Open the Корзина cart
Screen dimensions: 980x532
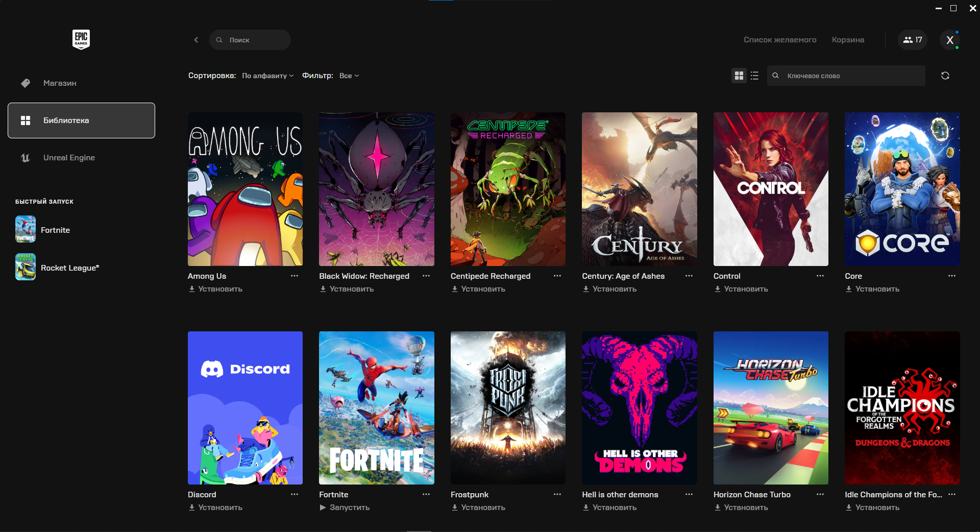click(848, 40)
